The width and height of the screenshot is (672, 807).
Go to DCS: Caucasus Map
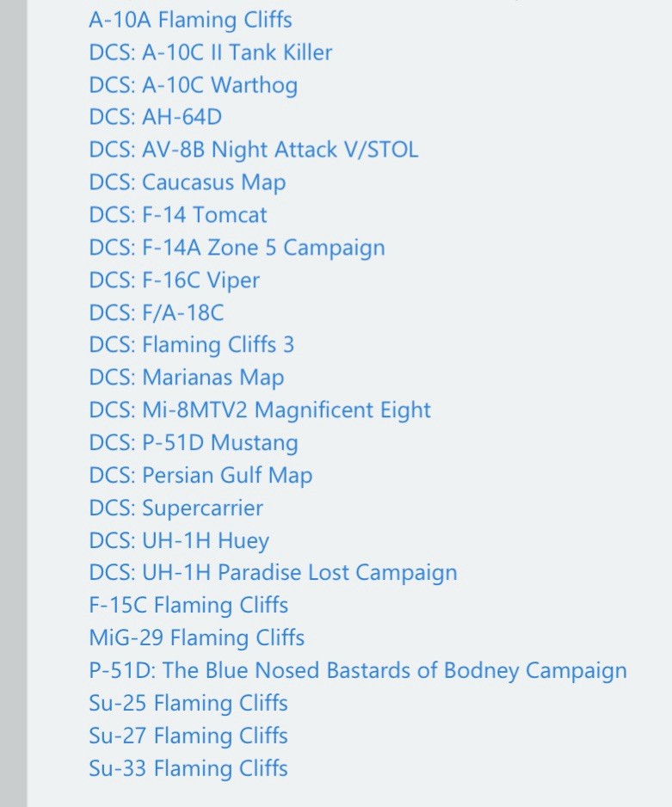click(187, 182)
